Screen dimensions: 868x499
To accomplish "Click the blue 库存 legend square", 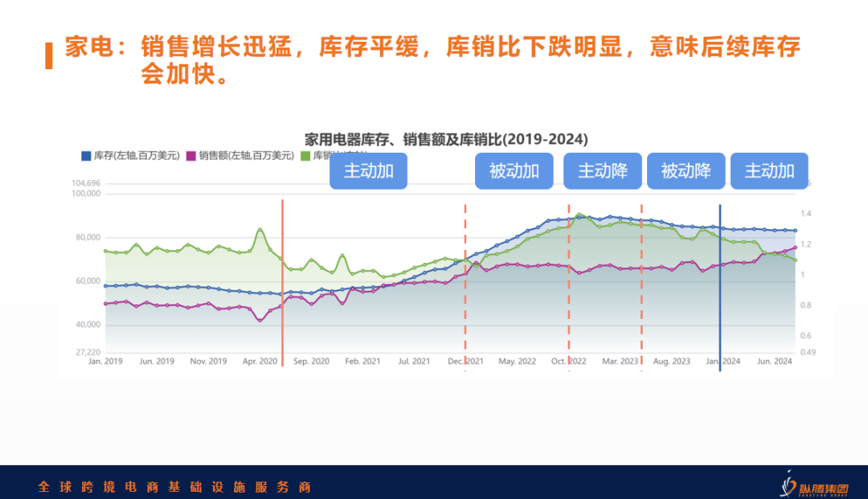I will [85, 154].
